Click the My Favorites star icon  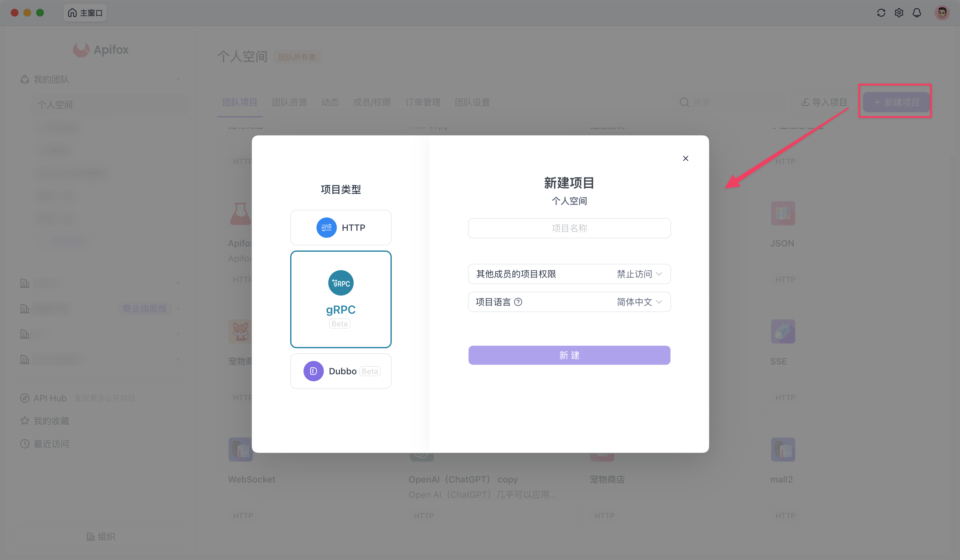tap(25, 421)
